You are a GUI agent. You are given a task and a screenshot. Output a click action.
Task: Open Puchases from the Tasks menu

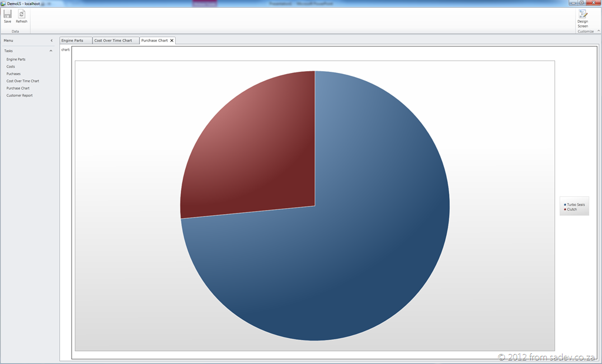tap(14, 74)
